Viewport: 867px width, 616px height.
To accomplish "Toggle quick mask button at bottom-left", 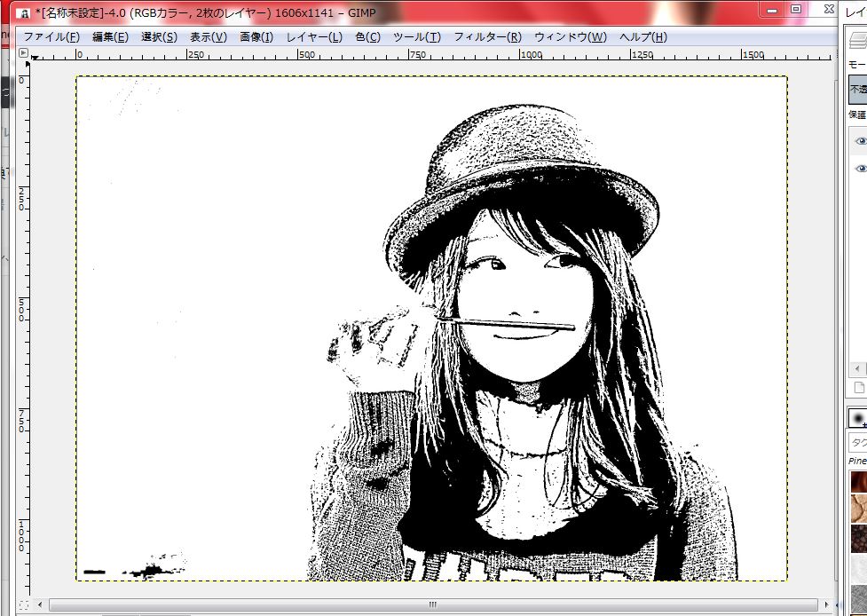I will tap(23, 605).
